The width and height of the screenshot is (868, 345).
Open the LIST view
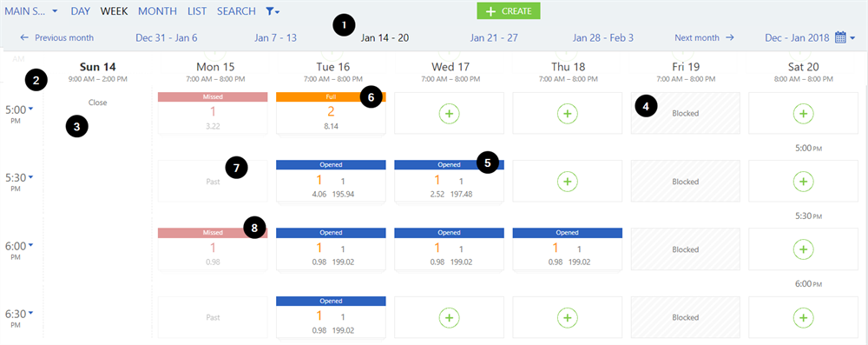point(197,11)
